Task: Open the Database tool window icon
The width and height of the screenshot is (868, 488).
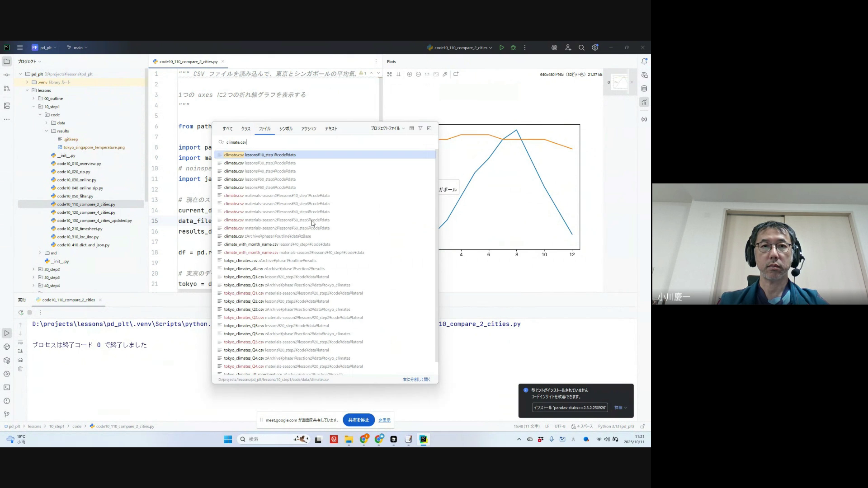Action: pyautogui.click(x=644, y=89)
